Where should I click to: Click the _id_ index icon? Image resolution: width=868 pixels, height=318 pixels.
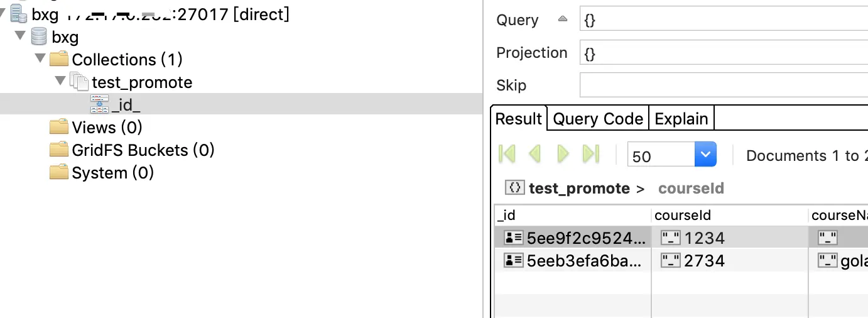99,104
